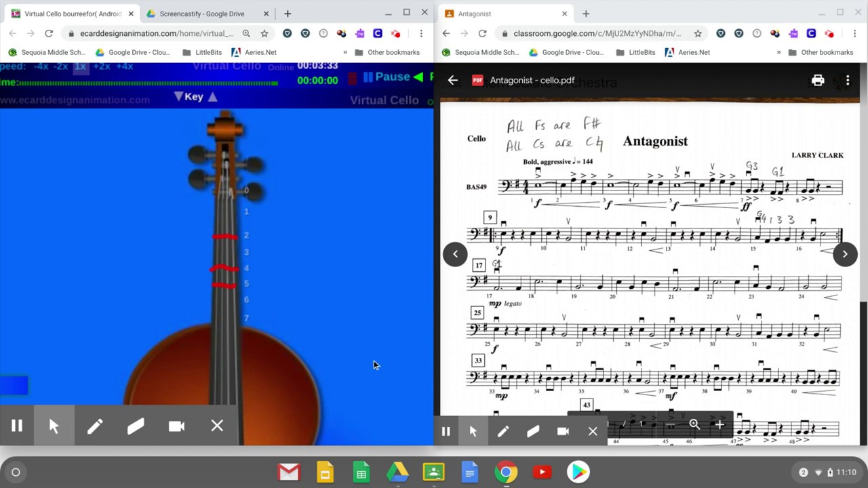Close the Screencastify - Google Drive tab

pyautogui.click(x=266, y=14)
